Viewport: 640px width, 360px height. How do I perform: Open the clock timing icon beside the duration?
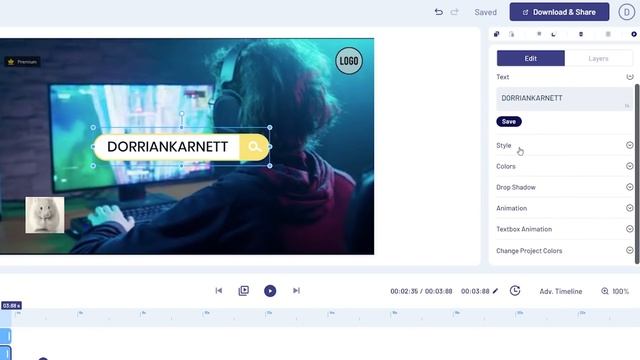click(515, 291)
